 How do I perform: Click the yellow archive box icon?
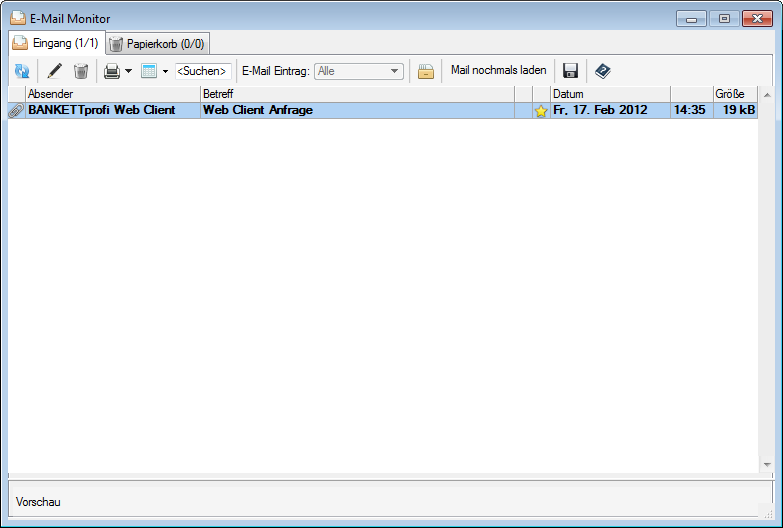pos(426,71)
